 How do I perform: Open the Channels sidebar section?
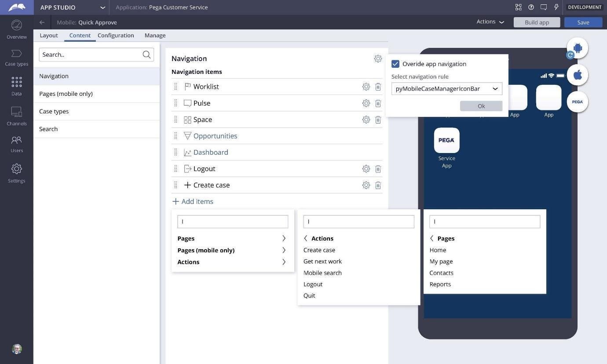point(17,116)
